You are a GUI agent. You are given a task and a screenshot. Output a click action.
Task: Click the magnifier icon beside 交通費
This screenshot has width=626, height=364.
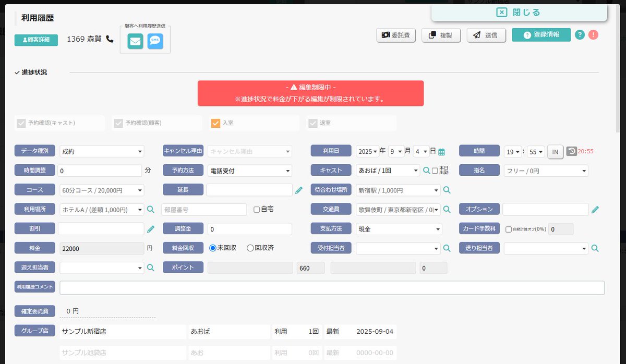pos(446,209)
